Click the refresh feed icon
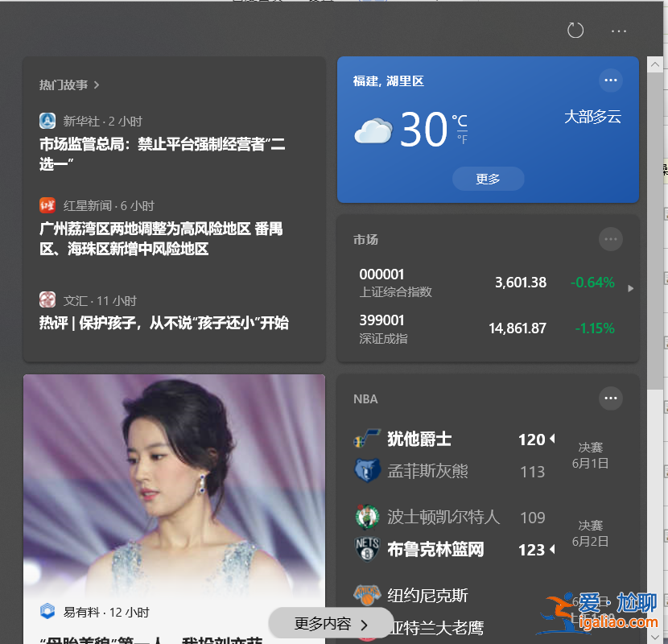Image resolution: width=668 pixels, height=644 pixels. pyautogui.click(x=575, y=30)
